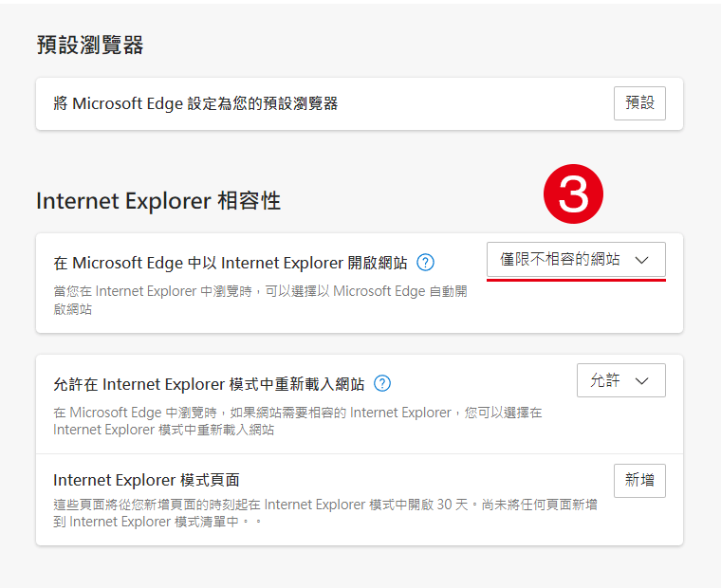Click the Internet Explorer 相容性 heading
The width and height of the screenshot is (721, 588).
tap(158, 201)
